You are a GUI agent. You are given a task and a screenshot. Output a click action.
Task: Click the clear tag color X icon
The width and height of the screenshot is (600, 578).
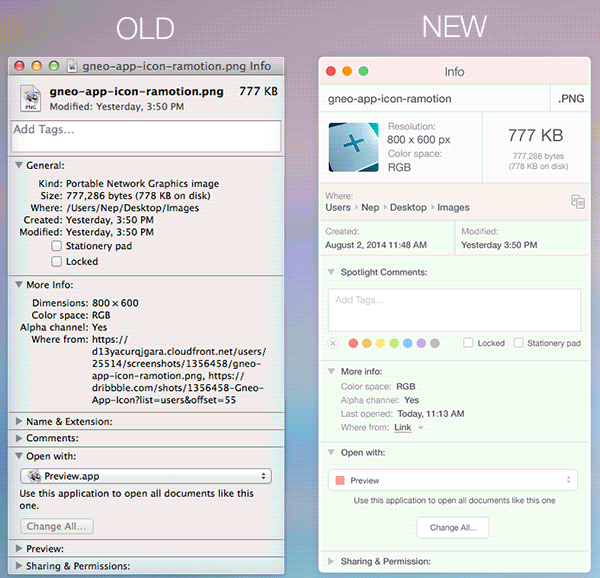[x=333, y=343]
